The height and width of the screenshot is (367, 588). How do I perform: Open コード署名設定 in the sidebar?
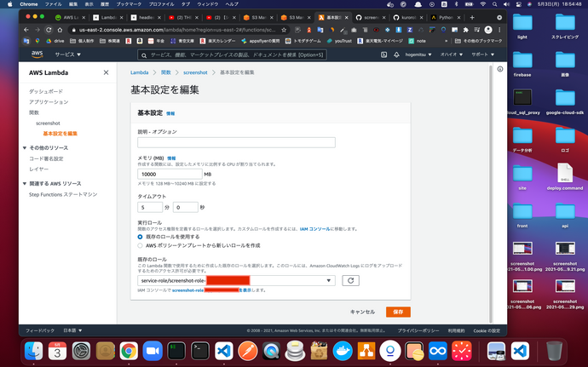tap(46, 158)
